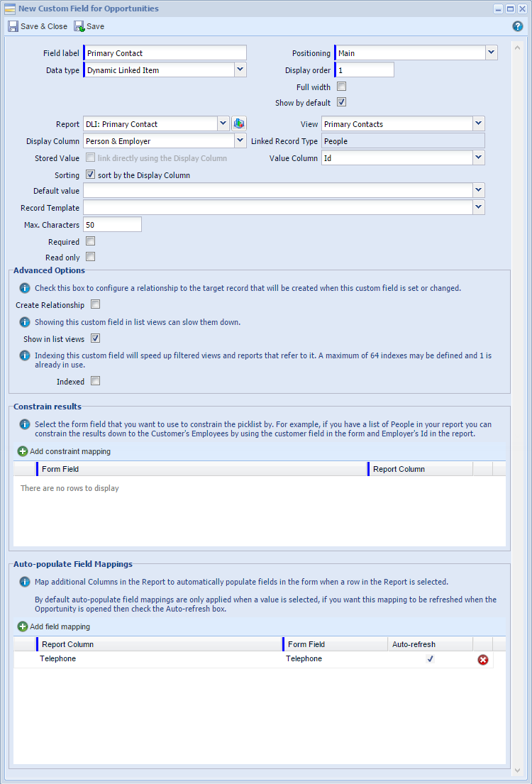Click the Add field mapping plus icon
532x784 pixels.
[x=23, y=626]
